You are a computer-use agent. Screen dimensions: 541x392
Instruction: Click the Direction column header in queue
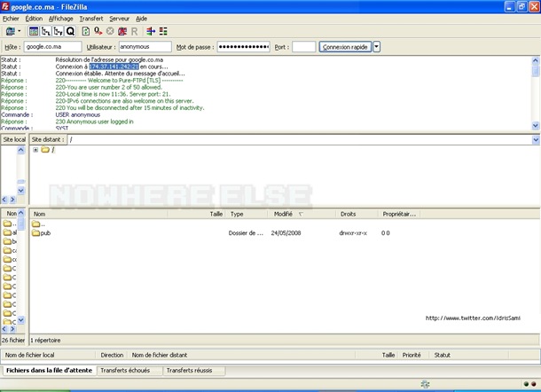pos(112,355)
